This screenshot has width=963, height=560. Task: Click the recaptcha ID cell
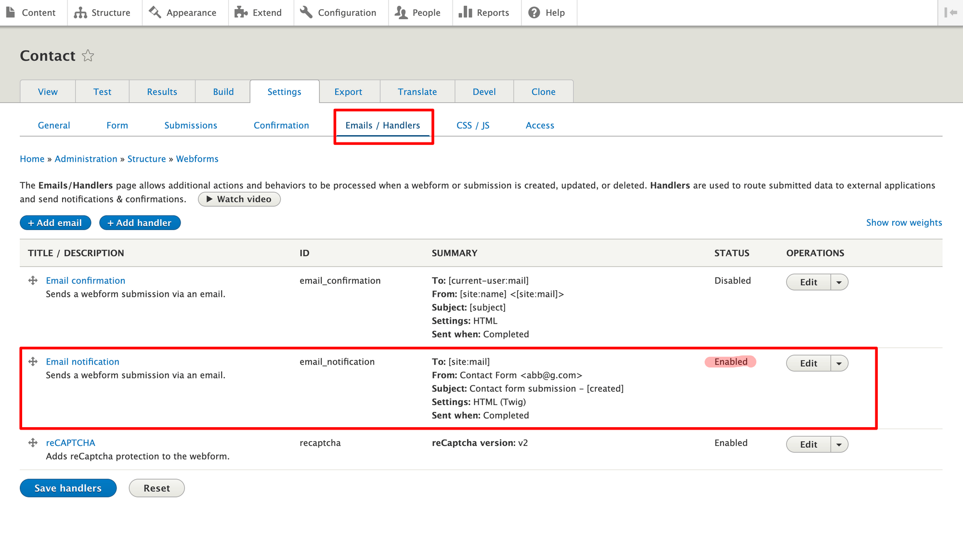(x=320, y=443)
